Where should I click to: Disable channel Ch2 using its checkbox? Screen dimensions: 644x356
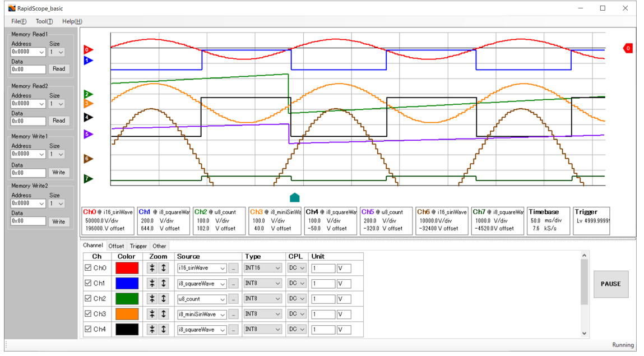click(x=88, y=299)
